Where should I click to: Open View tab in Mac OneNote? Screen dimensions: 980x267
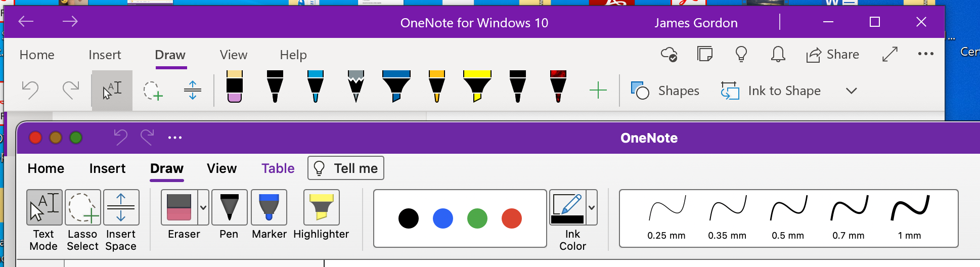coord(221,168)
